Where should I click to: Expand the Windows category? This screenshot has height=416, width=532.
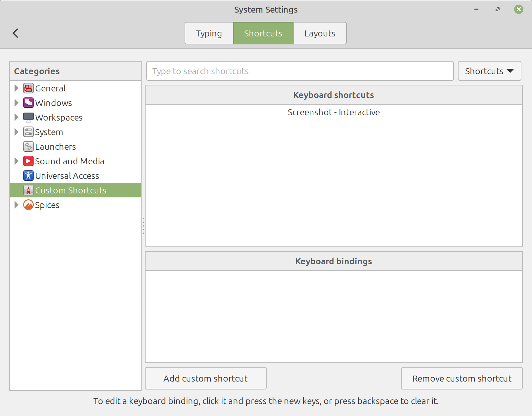click(x=16, y=103)
